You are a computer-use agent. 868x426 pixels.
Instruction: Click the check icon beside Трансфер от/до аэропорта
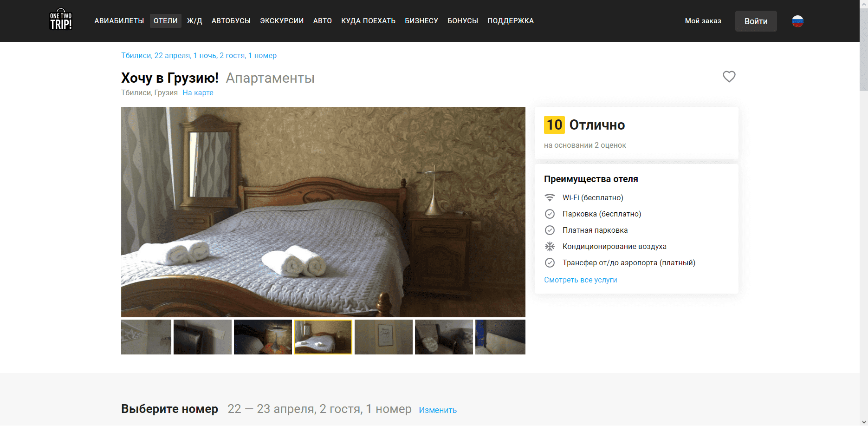[x=550, y=262]
